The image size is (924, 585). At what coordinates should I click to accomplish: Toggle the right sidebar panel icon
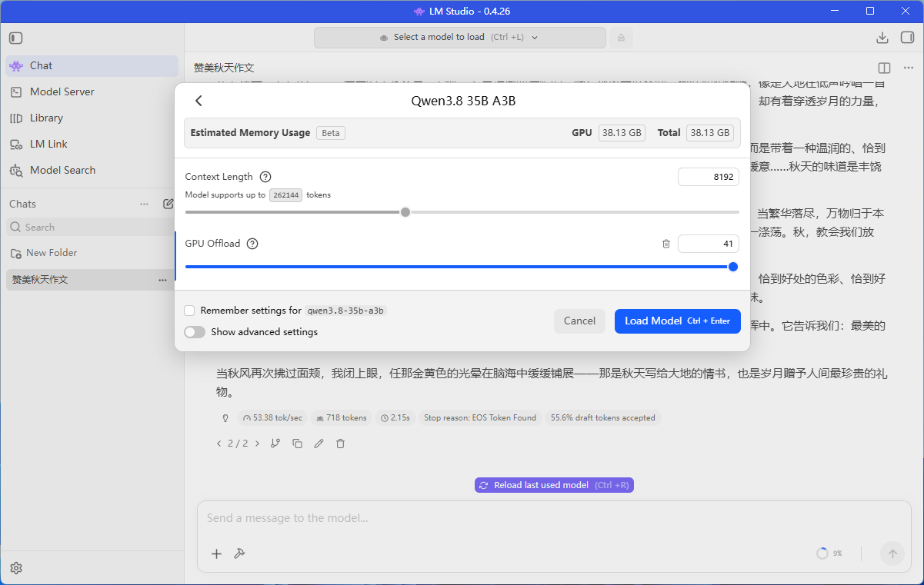click(908, 38)
